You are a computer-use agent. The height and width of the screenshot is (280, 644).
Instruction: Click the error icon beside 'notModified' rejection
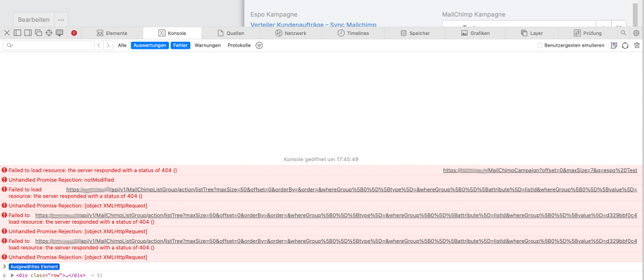(5, 180)
